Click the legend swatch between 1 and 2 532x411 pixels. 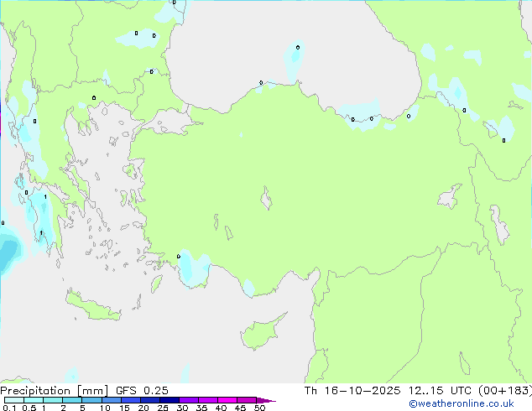(x=53, y=400)
